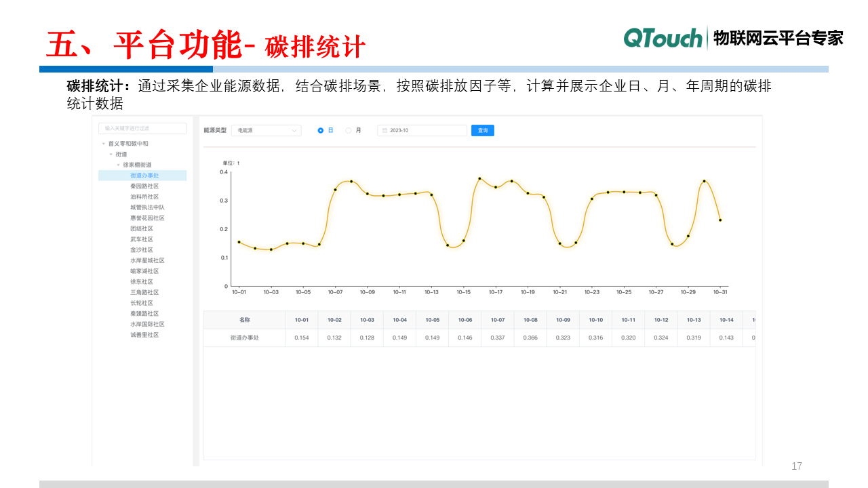
Task: Select the 月 (month) radio button
Action: coord(349,131)
